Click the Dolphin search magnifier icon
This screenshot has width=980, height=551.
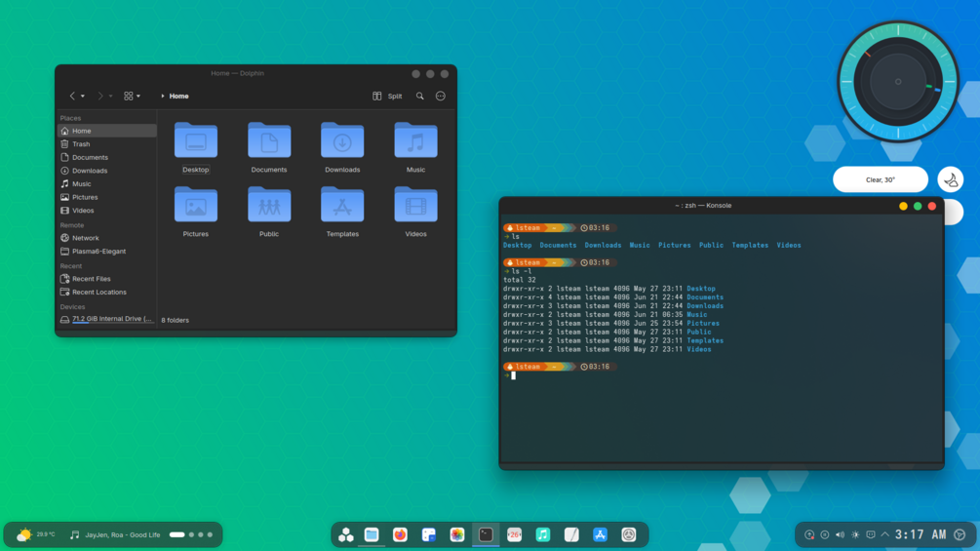coord(420,97)
